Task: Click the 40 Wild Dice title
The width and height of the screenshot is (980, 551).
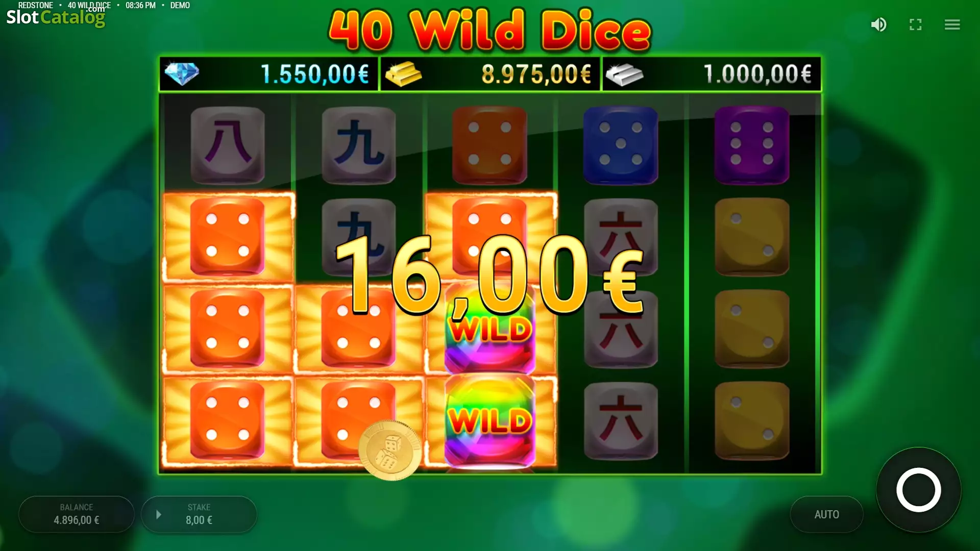Action: tap(490, 30)
